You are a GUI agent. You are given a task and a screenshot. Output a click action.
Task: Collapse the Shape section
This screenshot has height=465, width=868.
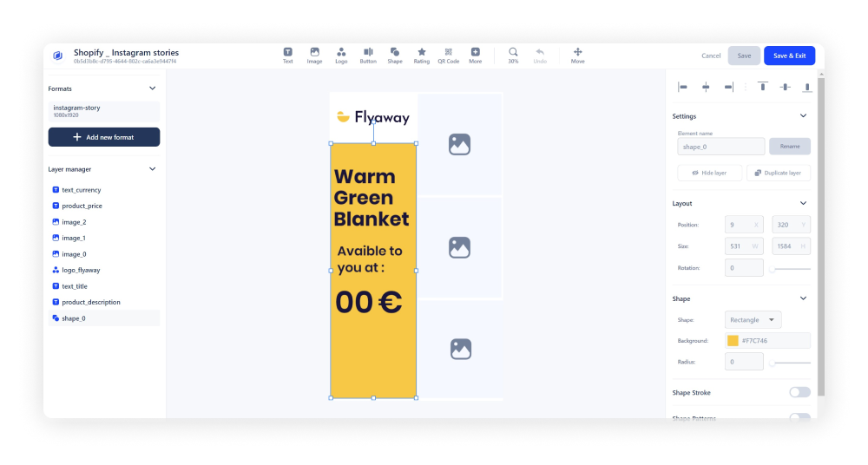(803, 298)
